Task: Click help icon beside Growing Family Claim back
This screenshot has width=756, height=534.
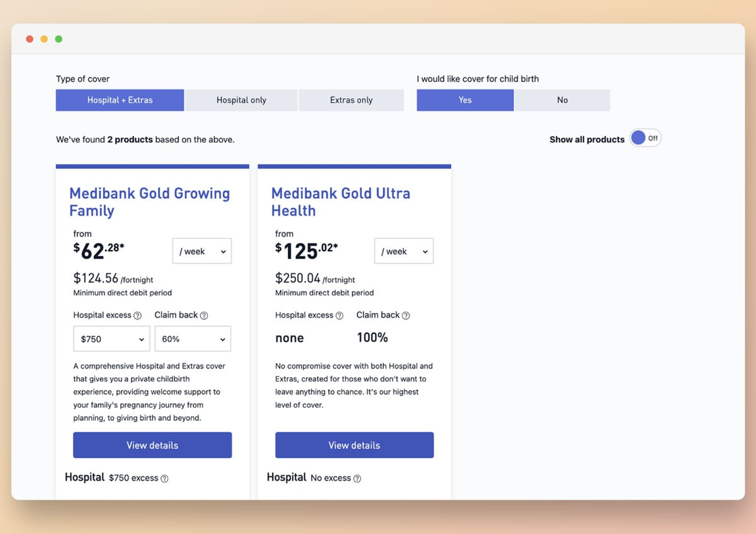Action: (204, 316)
